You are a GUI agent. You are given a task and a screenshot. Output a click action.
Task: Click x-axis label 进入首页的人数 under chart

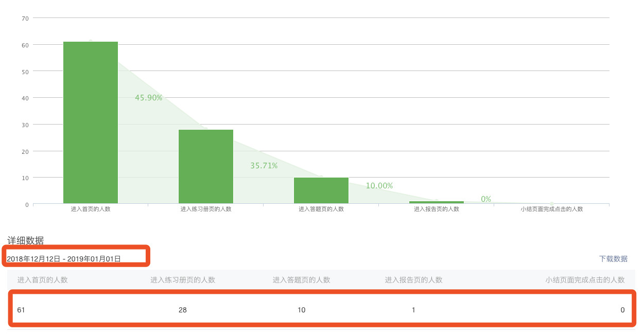91,209
